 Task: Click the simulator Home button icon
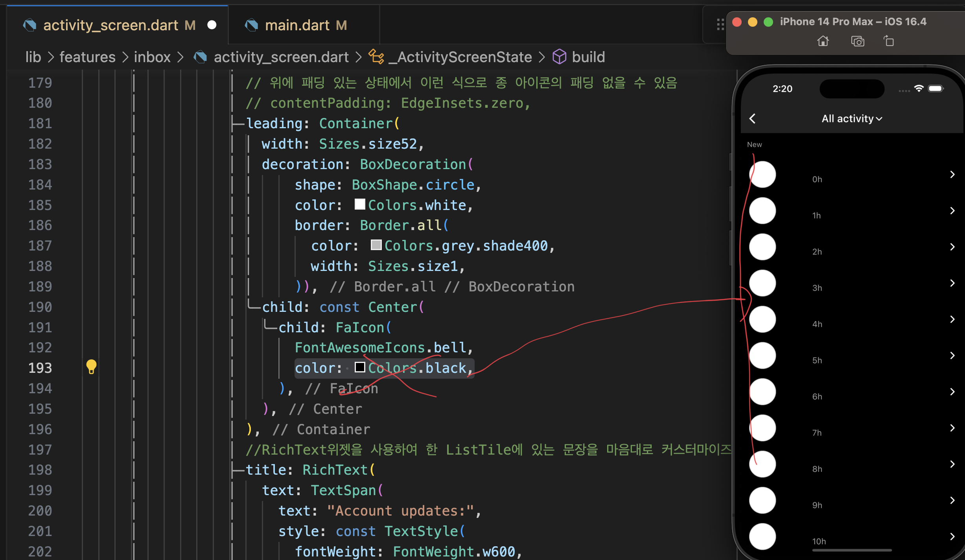(x=823, y=41)
